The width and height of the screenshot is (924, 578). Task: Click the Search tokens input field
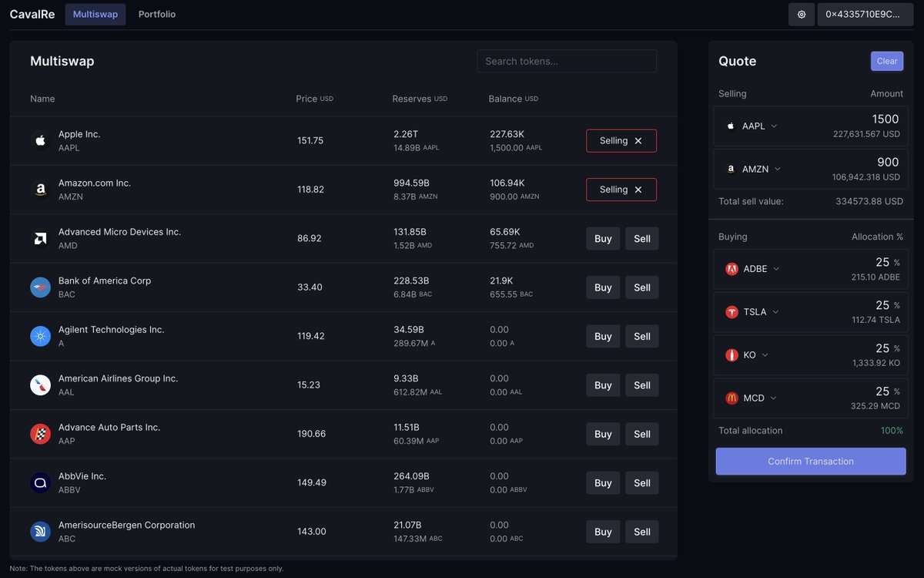(x=567, y=61)
